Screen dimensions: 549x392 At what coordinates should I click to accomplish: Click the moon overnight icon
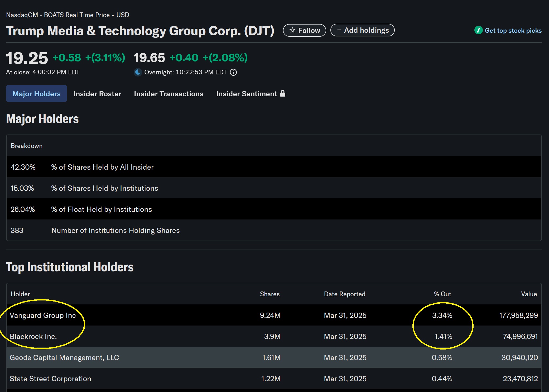click(138, 72)
